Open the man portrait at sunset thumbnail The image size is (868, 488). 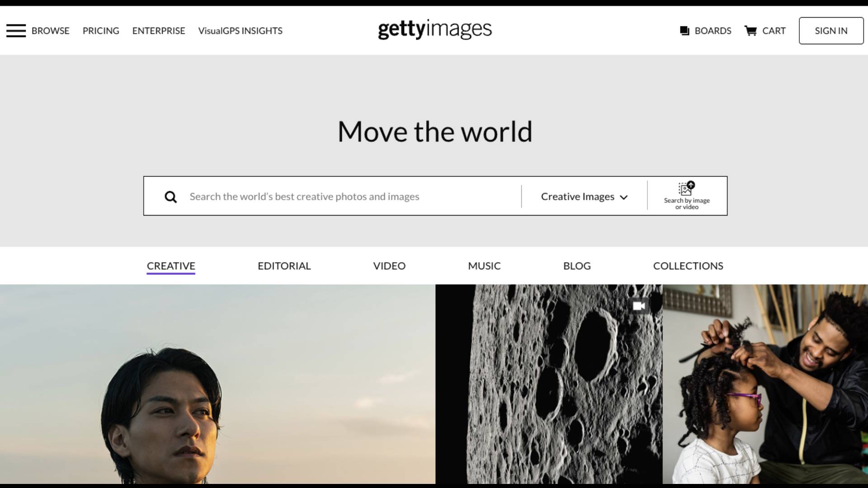(x=217, y=384)
